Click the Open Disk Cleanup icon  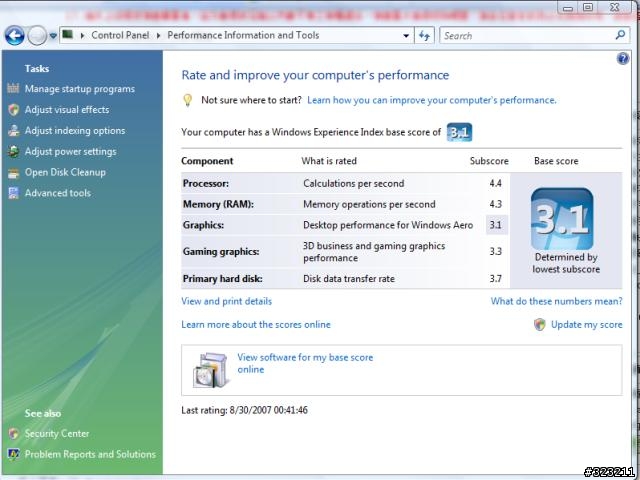[13, 173]
